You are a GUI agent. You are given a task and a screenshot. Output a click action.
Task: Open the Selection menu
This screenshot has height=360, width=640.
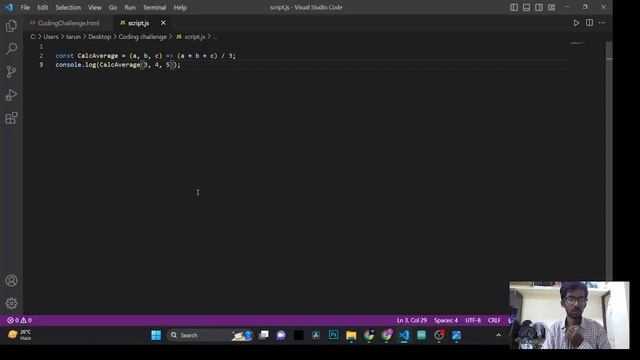[x=68, y=7]
